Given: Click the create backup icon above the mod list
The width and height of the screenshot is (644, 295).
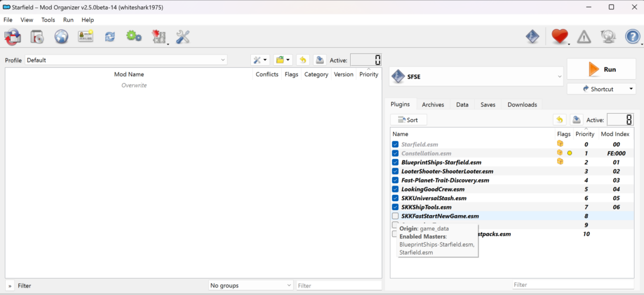Looking at the screenshot, I should 320,60.
